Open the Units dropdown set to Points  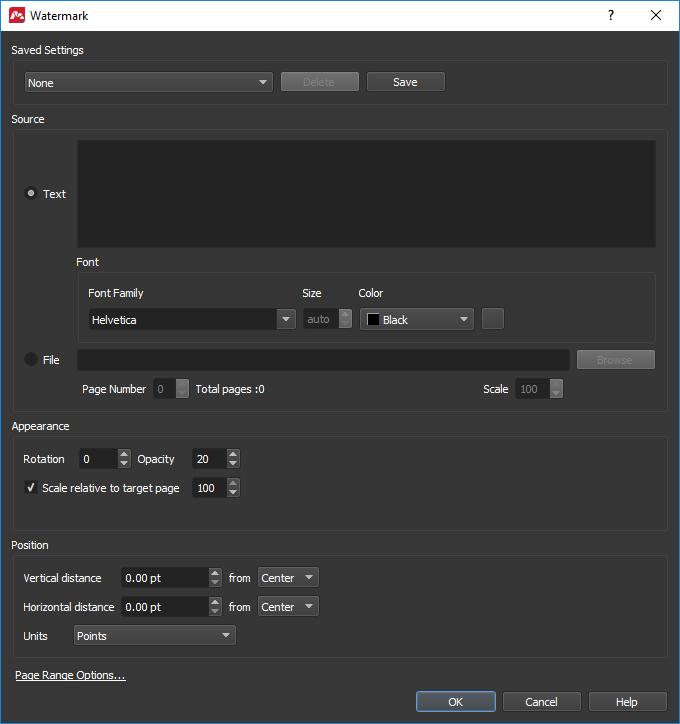(155, 635)
